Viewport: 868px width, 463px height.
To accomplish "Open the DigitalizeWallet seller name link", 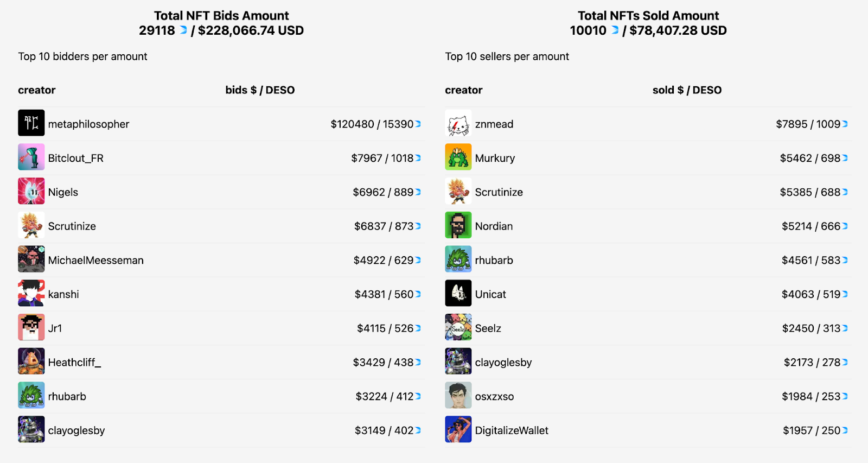I will tap(511, 430).
